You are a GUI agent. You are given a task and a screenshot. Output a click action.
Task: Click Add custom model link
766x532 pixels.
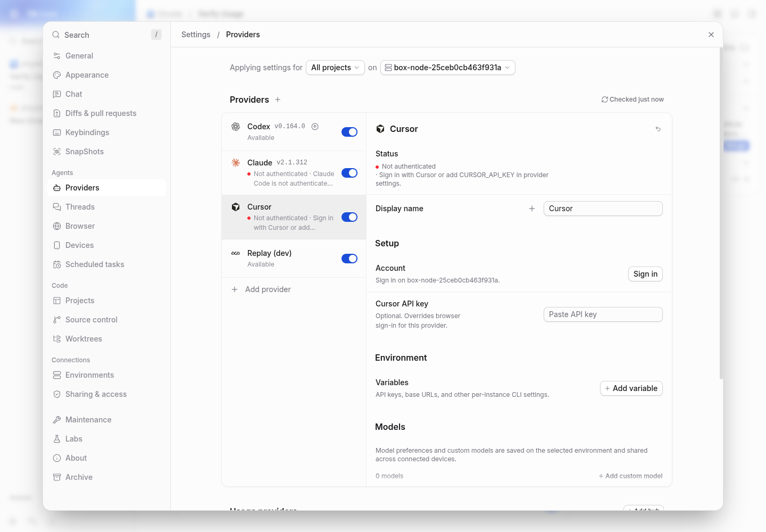630,476
